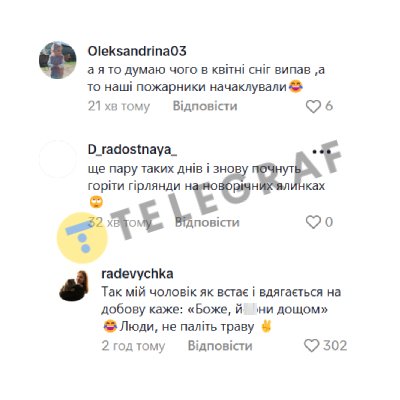Viewport: 400px width, 400px height.
Task: Click the laughing emoji in Oleksandrina03's comment
Action: (296, 87)
